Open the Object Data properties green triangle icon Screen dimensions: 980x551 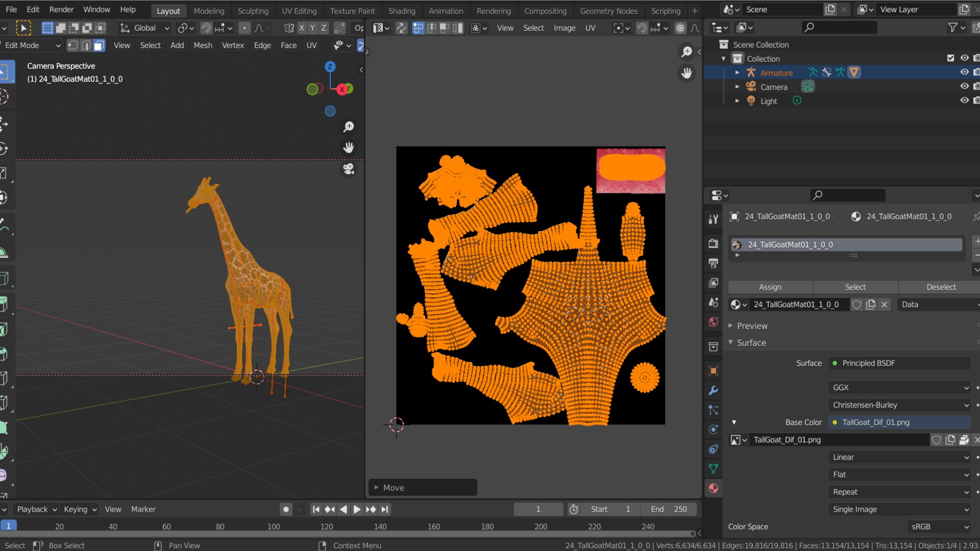[x=714, y=468]
